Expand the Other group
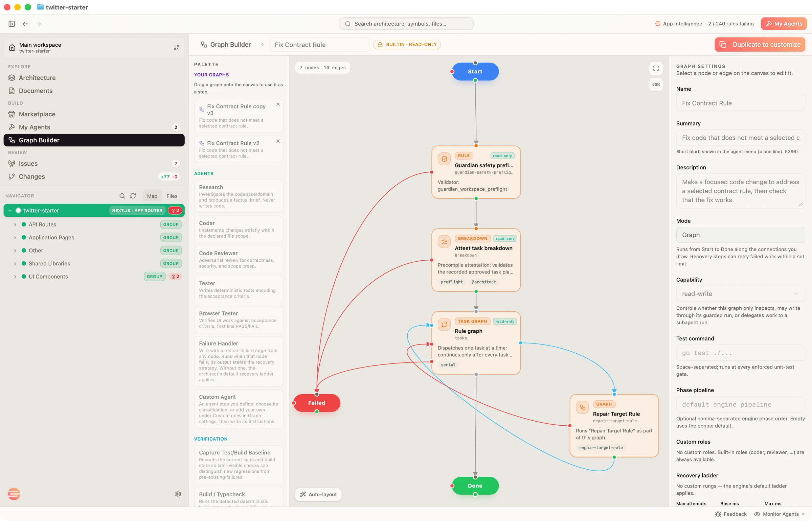 (x=15, y=250)
